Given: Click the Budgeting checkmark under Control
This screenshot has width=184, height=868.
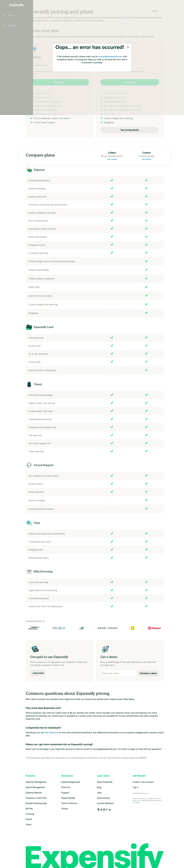Looking at the screenshot, I should click(146, 313).
